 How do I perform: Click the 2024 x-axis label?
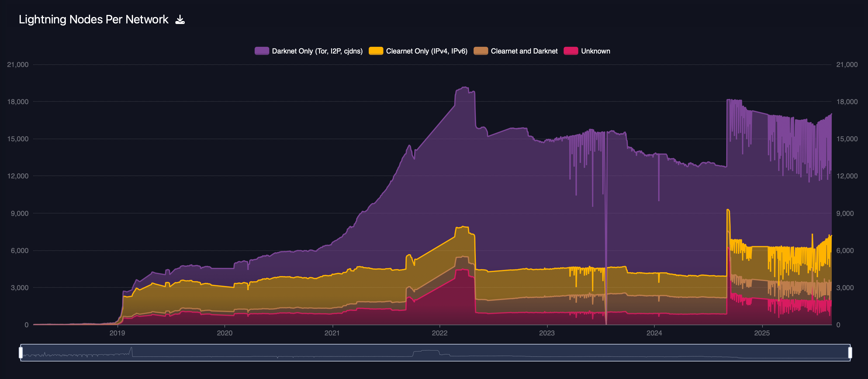pyautogui.click(x=654, y=333)
